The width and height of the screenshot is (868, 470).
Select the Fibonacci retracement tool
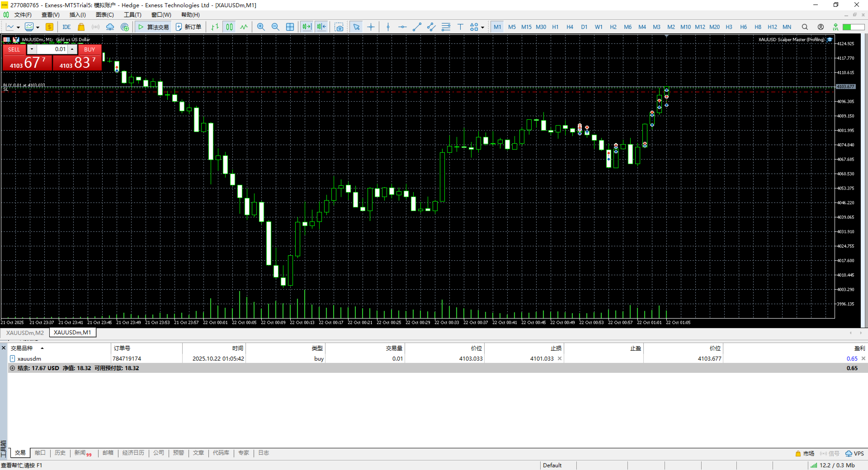click(446, 27)
